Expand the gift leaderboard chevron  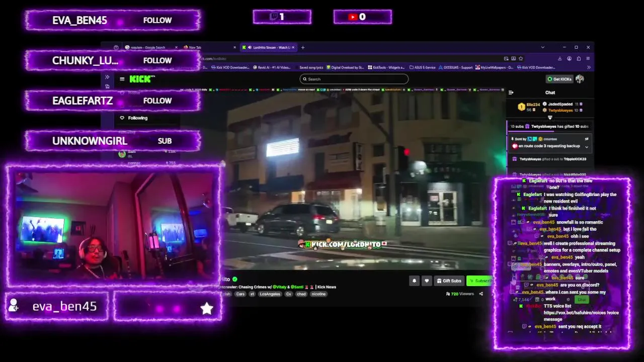tap(550, 118)
